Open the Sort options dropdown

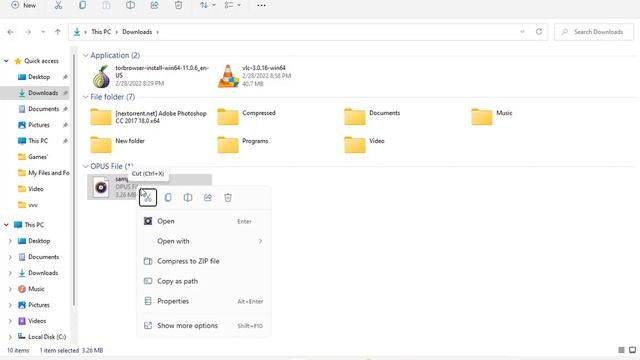coord(207,5)
